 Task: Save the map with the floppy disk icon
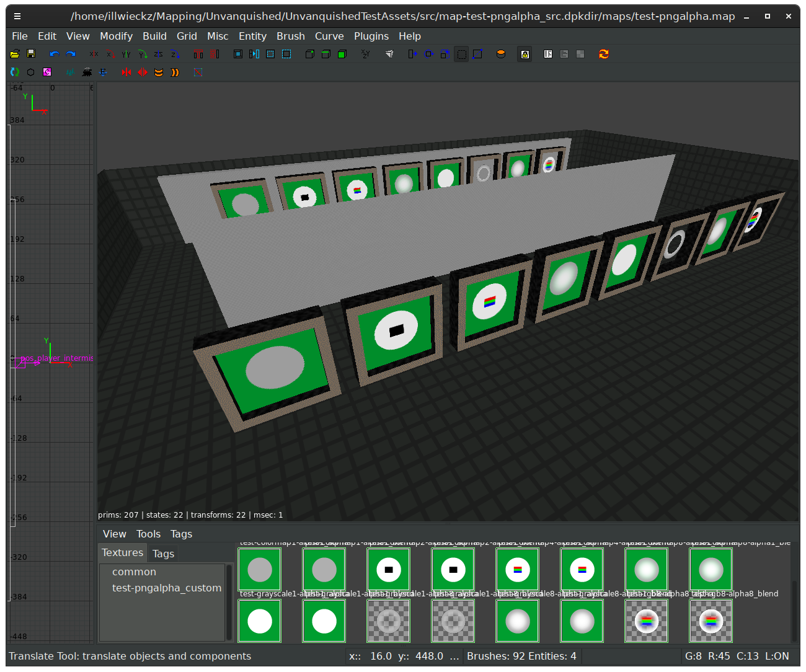pyautogui.click(x=31, y=54)
